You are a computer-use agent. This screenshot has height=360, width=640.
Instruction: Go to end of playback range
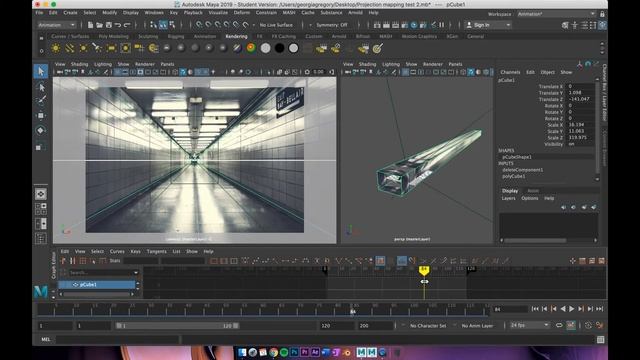point(600,309)
